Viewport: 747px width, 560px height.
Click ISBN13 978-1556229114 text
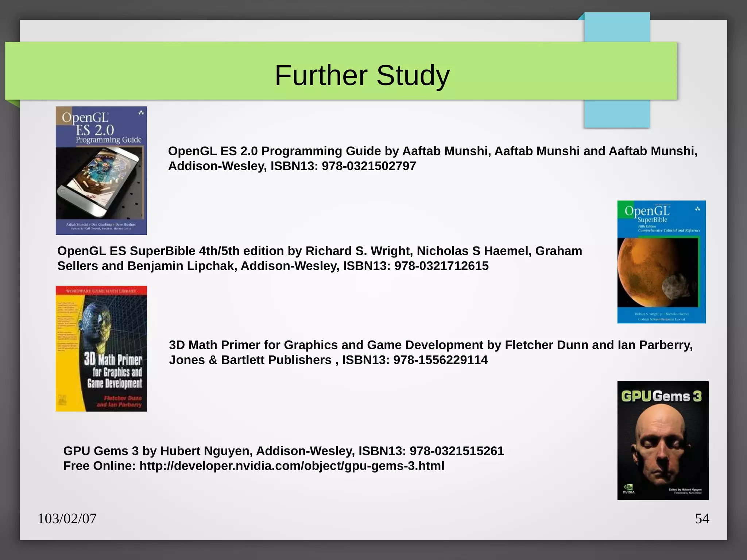[x=415, y=360]
